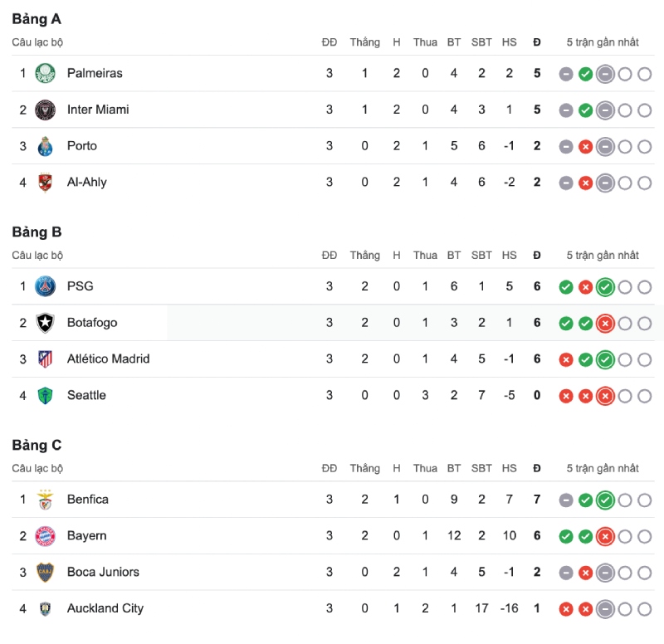The width and height of the screenshot is (664, 644).
Task: Select Botafogo's highlighted latest loss indicator
Action: tap(605, 324)
